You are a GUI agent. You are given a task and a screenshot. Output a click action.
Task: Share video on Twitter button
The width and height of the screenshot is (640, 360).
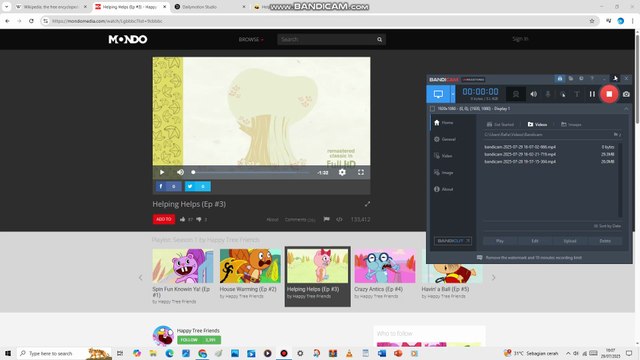point(198,186)
